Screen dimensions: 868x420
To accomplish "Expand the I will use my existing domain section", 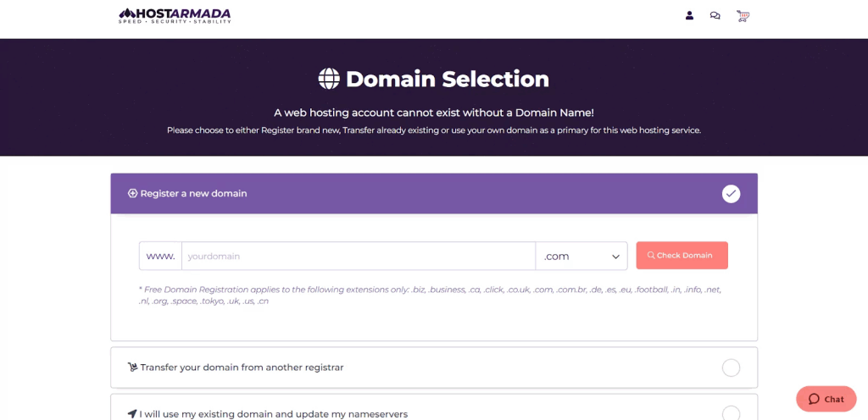I will [274, 414].
